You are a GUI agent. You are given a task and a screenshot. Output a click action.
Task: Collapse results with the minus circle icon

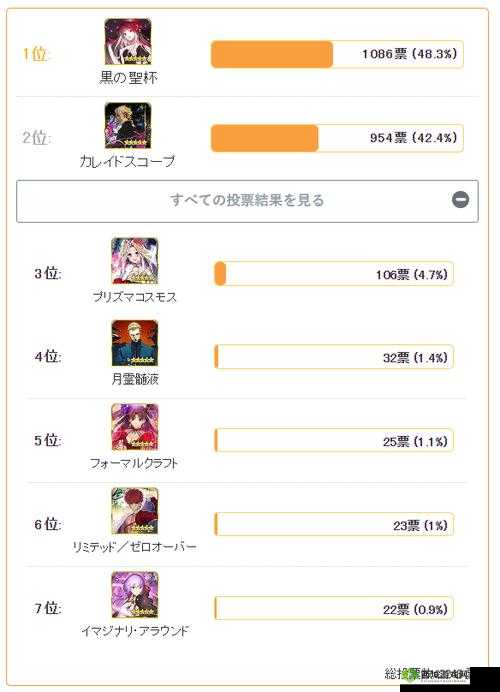(460, 200)
